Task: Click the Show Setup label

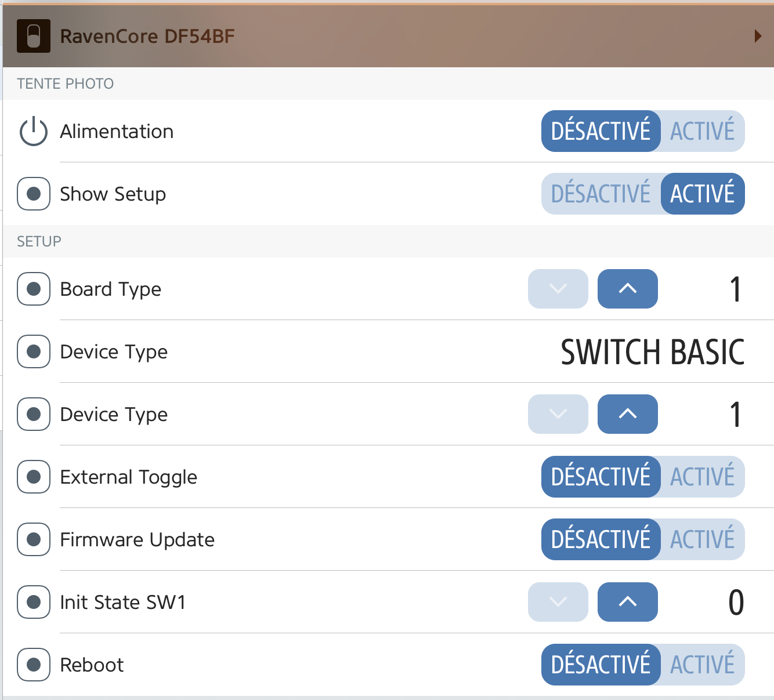Action: pos(113,194)
